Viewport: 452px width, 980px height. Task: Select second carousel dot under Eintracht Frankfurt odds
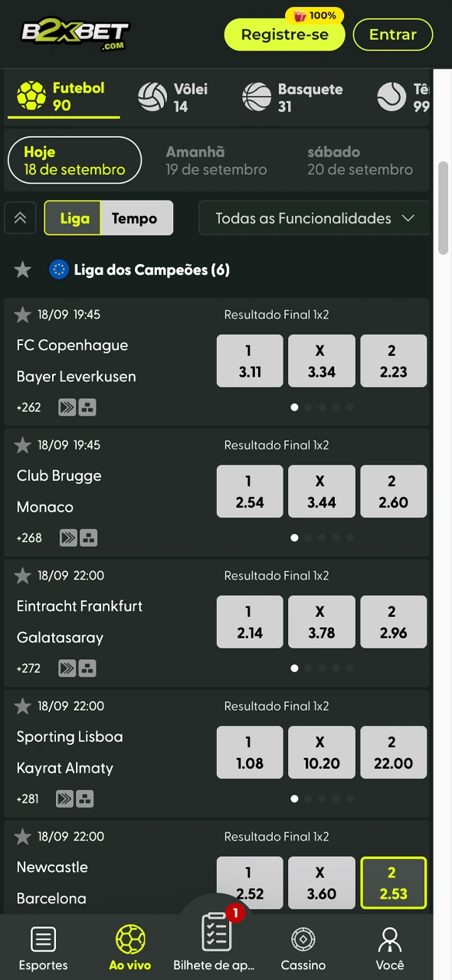pyautogui.click(x=309, y=668)
